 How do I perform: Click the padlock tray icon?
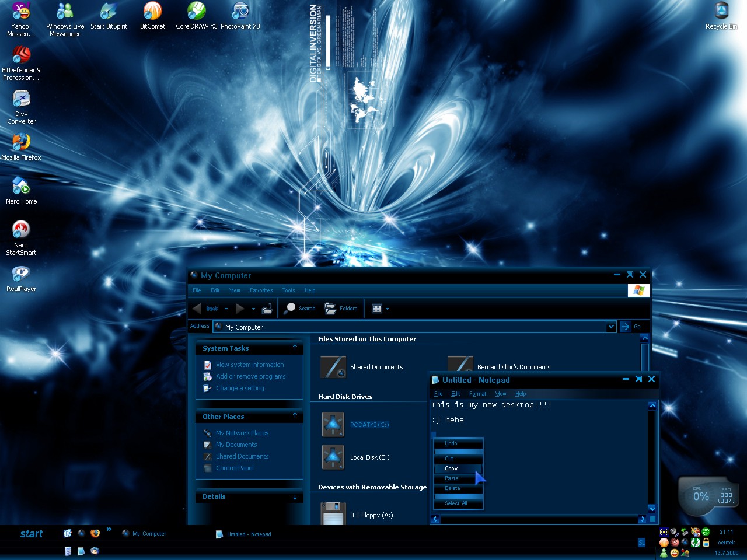tap(706, 542)
